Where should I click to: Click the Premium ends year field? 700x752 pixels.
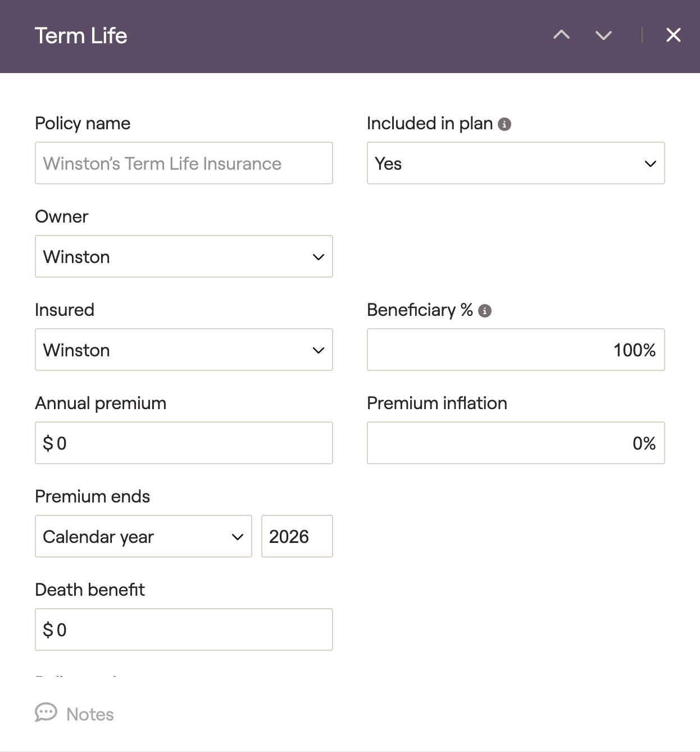click(297, 536)
